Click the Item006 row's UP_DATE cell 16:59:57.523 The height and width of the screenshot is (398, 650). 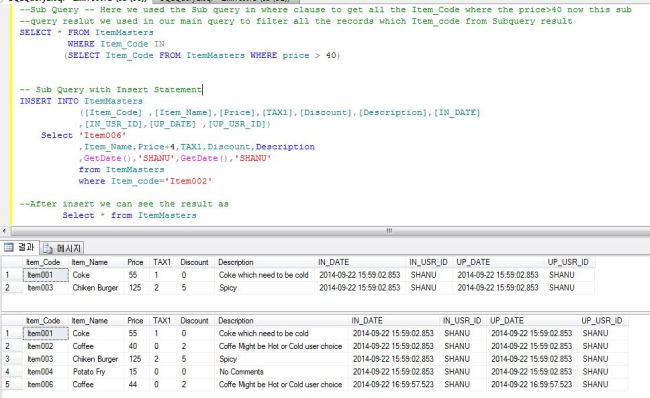(x=532, y=385)
